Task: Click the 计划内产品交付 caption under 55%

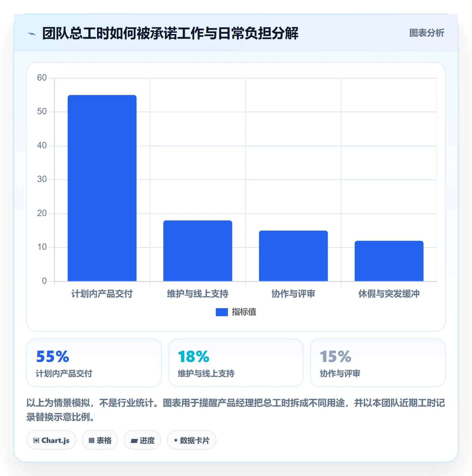Action: pyautogui.click(x=64, y=374)
